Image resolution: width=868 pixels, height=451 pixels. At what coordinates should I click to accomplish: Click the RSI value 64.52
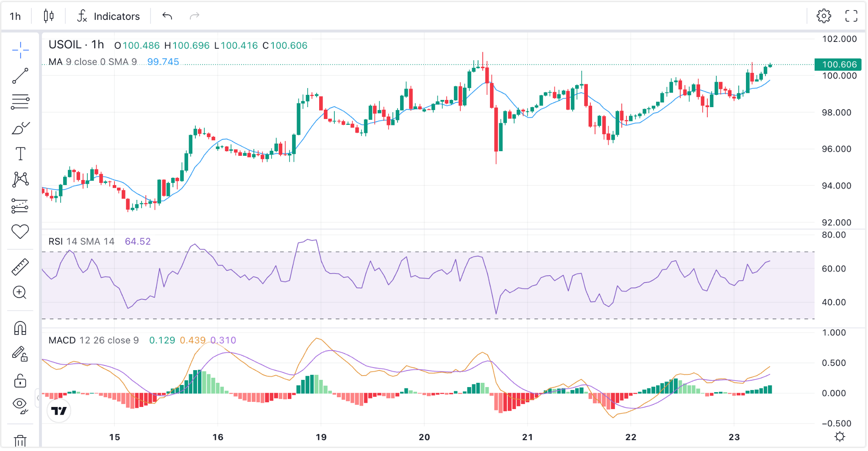pos(138,241)
